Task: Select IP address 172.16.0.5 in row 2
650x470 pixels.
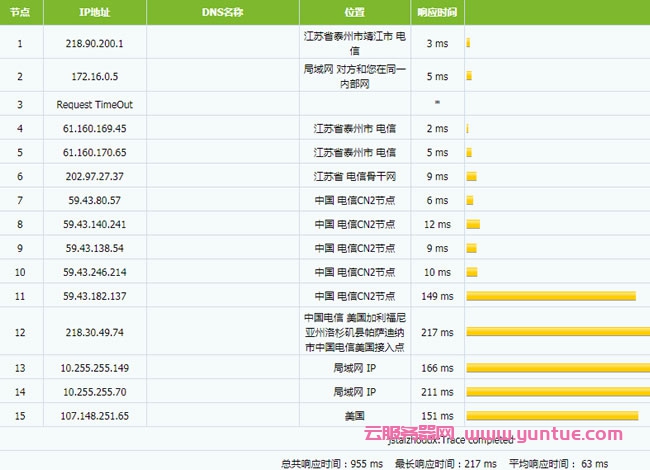Action: coord(95,76)
